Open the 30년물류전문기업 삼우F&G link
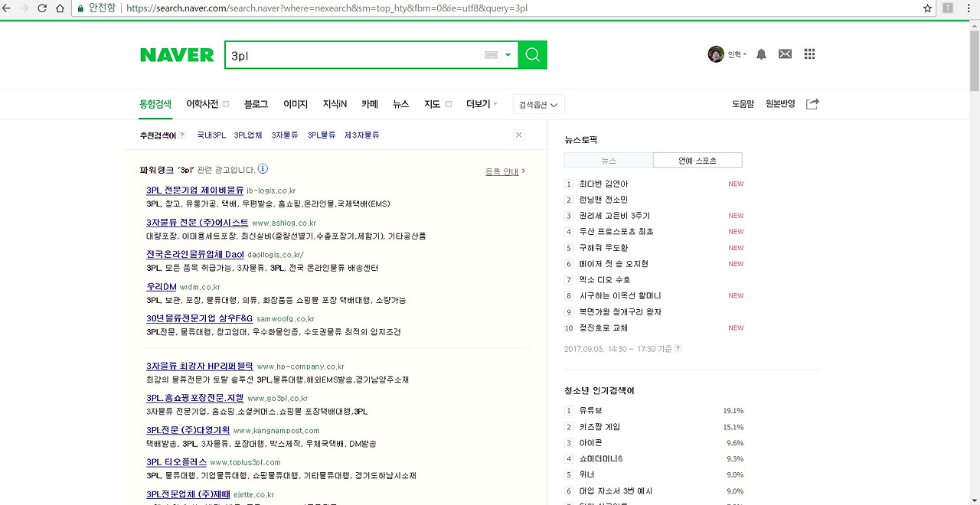Screen dimensions: 980x505 [x=199, y=318]
